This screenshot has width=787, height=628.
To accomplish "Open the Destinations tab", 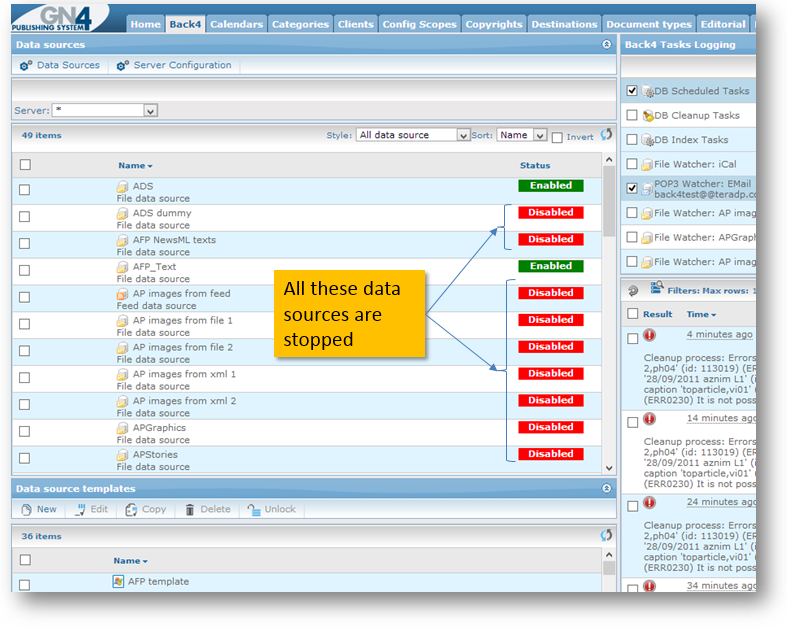I will (564, 24).
